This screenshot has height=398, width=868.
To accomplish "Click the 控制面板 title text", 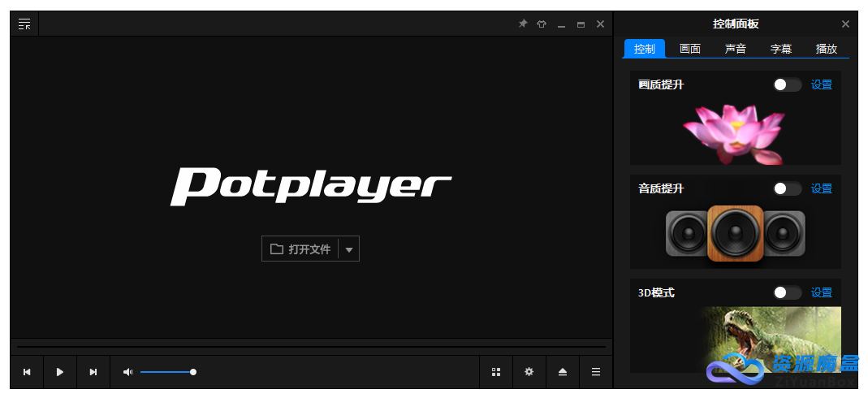I will tap(736, 24).
